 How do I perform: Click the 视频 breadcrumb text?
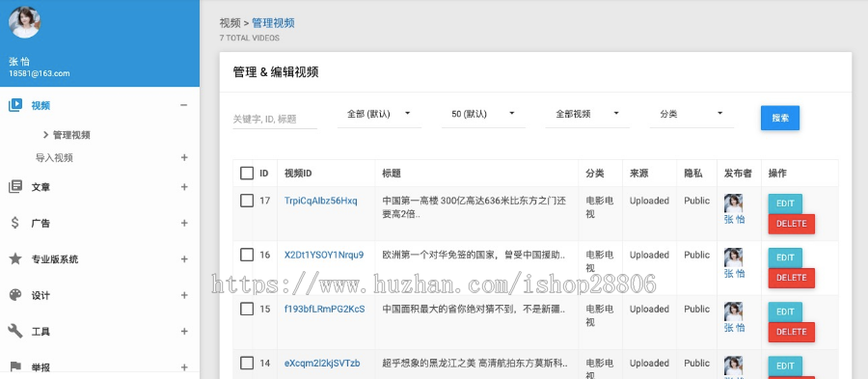point(230,23)
